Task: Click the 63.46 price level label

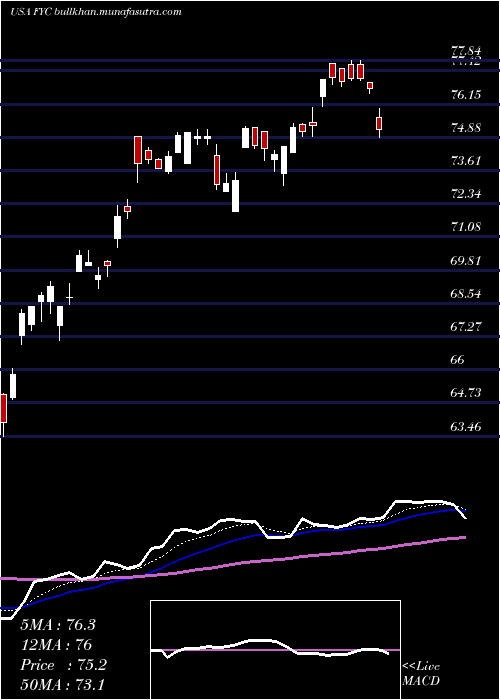Action: pyautogui.click(x=466, y=427)
